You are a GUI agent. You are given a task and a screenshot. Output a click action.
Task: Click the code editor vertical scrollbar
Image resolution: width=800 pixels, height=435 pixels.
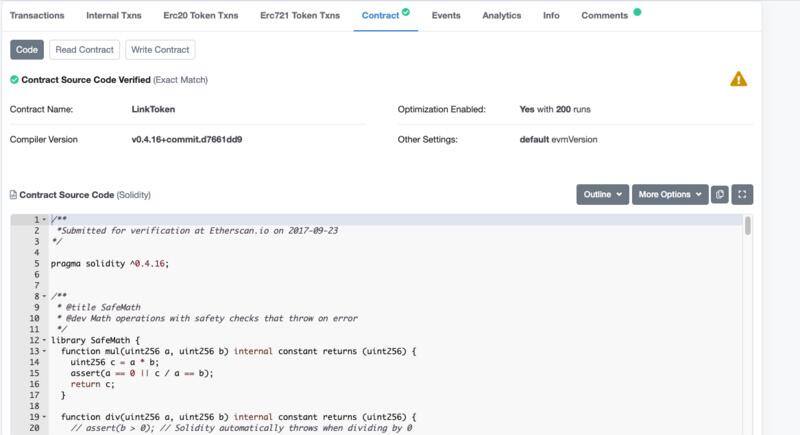tap(747, 225)
